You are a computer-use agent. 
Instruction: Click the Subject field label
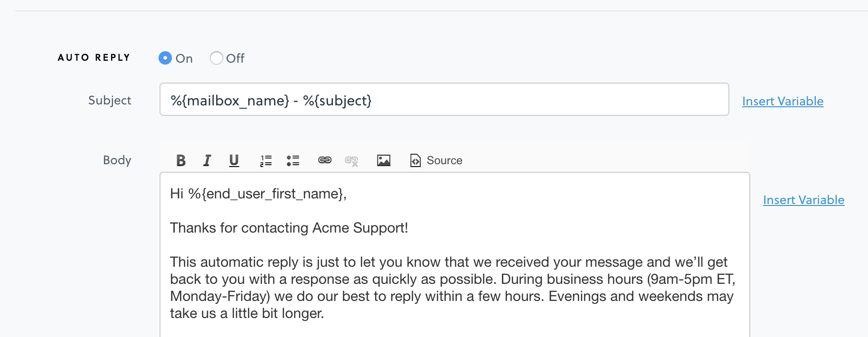point(110,100)
